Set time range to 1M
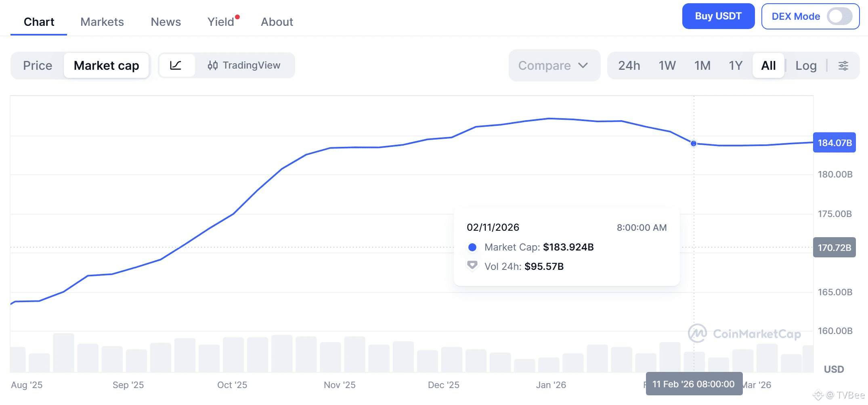Image resolution: width=868 pixels, height=405 pixels. pos(702,66)
